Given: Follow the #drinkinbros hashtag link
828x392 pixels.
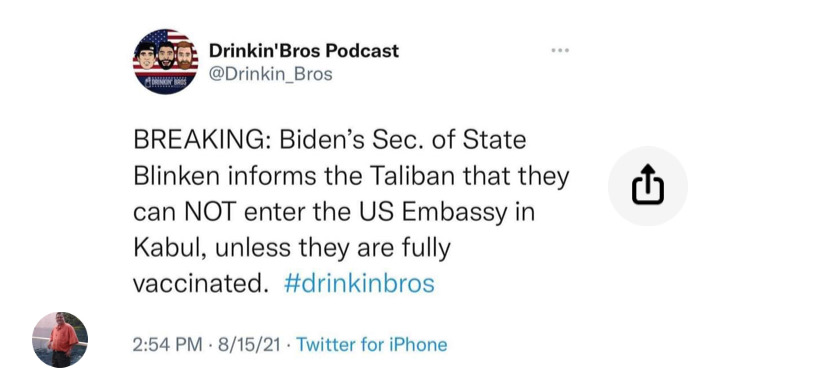Looking at the screenshot, I should tap(359, 284).
